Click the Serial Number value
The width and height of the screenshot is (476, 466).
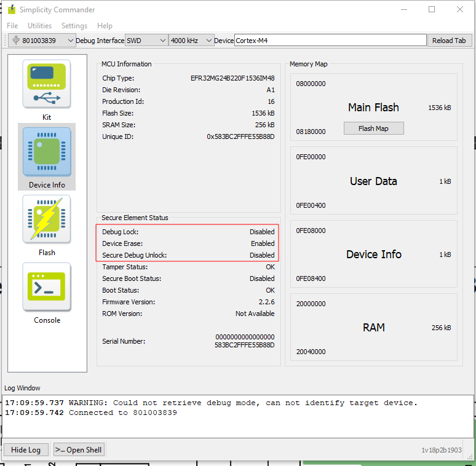(245, 341)
